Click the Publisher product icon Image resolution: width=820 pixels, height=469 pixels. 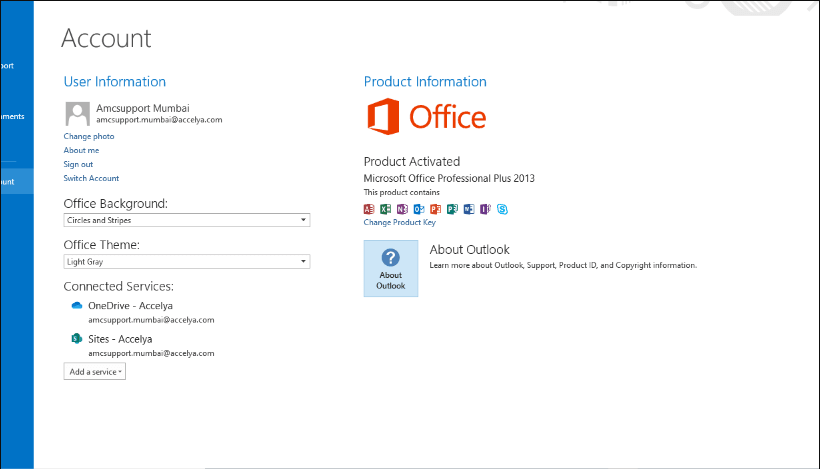point(452,209)
